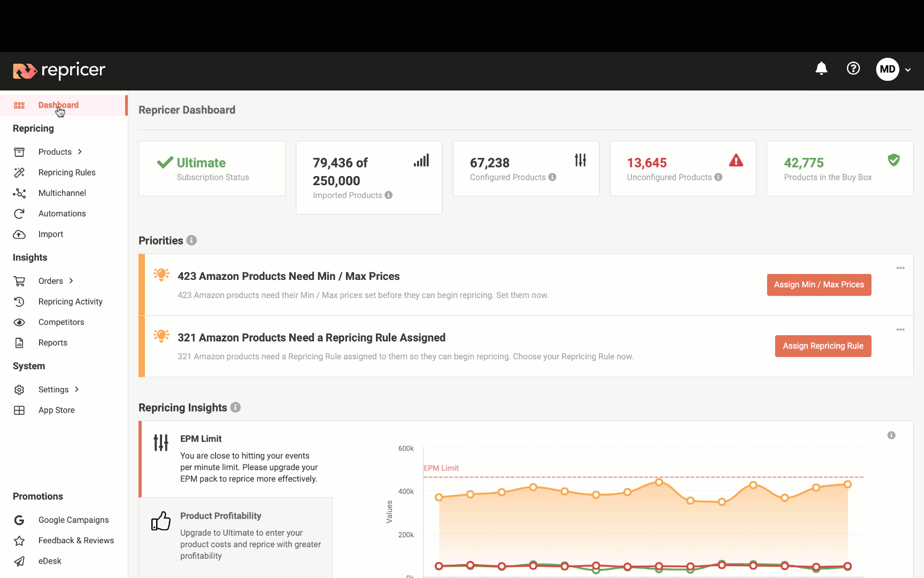This screenshot has width=924, height=578.
Task: Expand the user account dropdown arrow
Action: (x=908, y=70)
